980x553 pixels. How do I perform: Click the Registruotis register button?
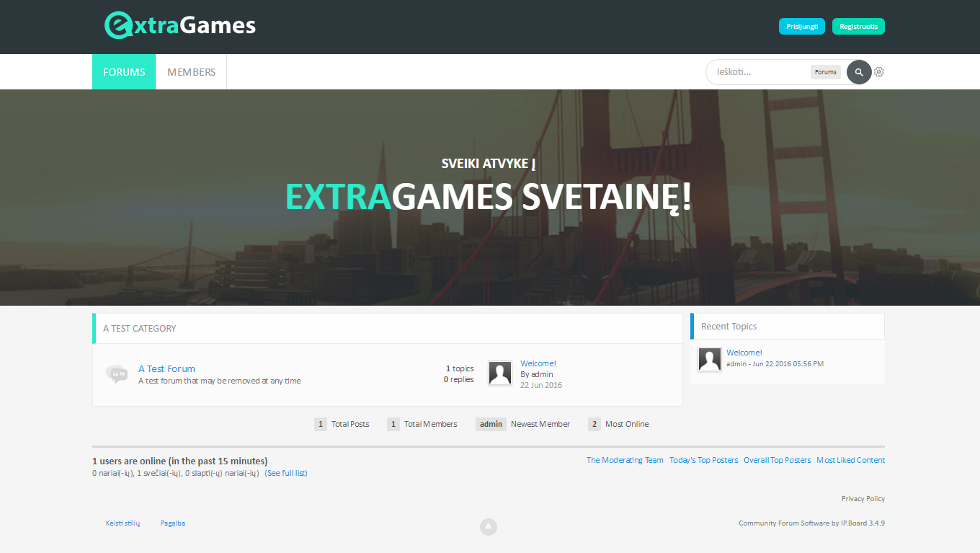point(858,26)
